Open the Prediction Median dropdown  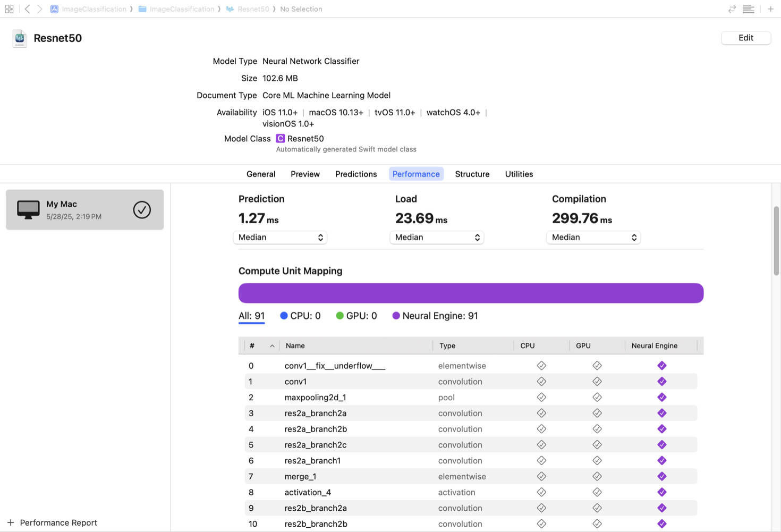coord(280,238)
